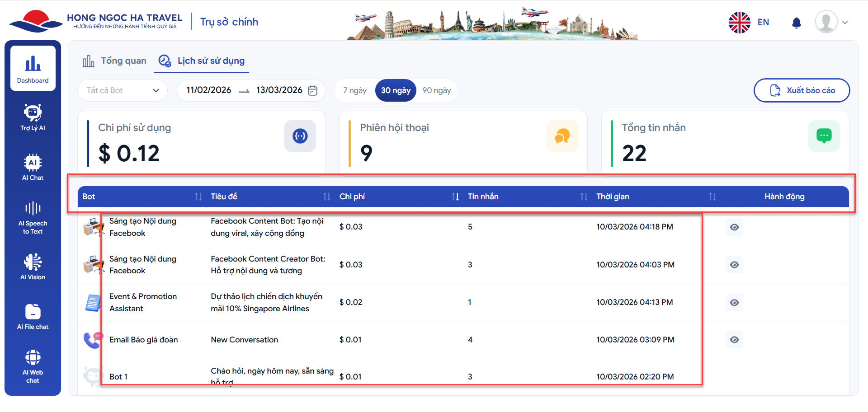Switch language using the EN flag

(x=749, y=22)
